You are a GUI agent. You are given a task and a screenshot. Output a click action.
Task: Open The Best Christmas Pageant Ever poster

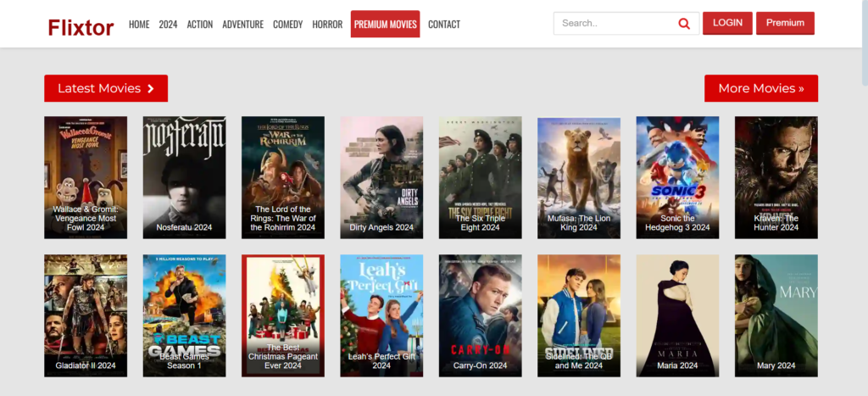[283, 315]
